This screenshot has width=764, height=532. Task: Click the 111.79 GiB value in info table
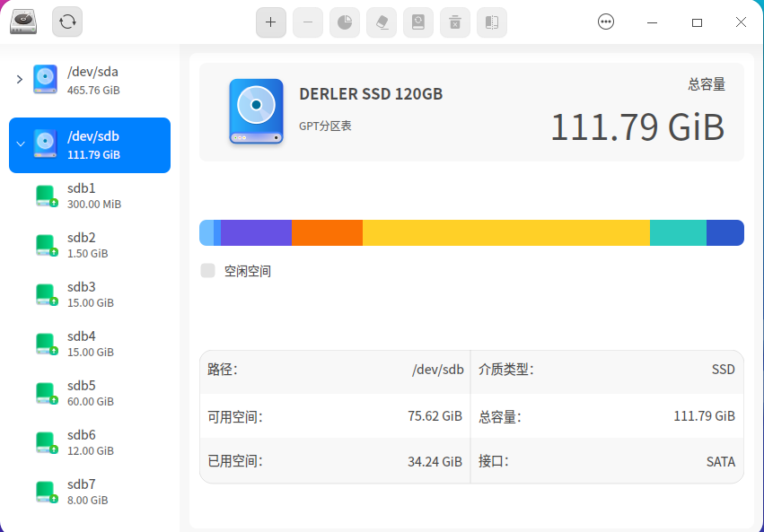pos(704,416)
